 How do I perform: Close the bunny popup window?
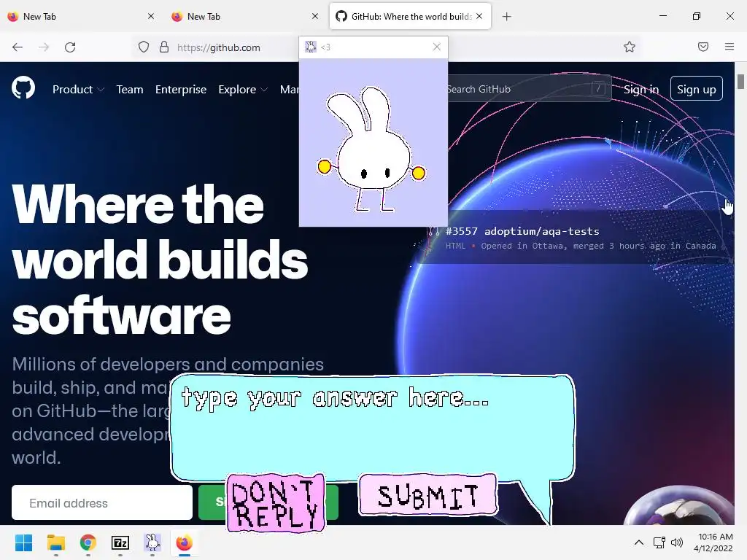point(437,47)
